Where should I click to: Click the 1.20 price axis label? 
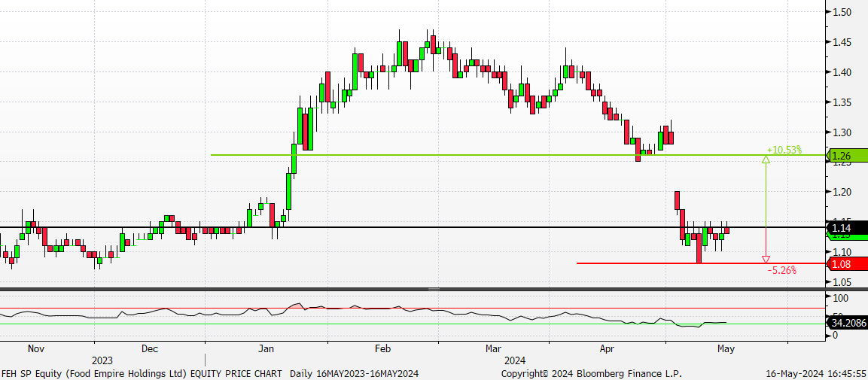tap(842, 193)
